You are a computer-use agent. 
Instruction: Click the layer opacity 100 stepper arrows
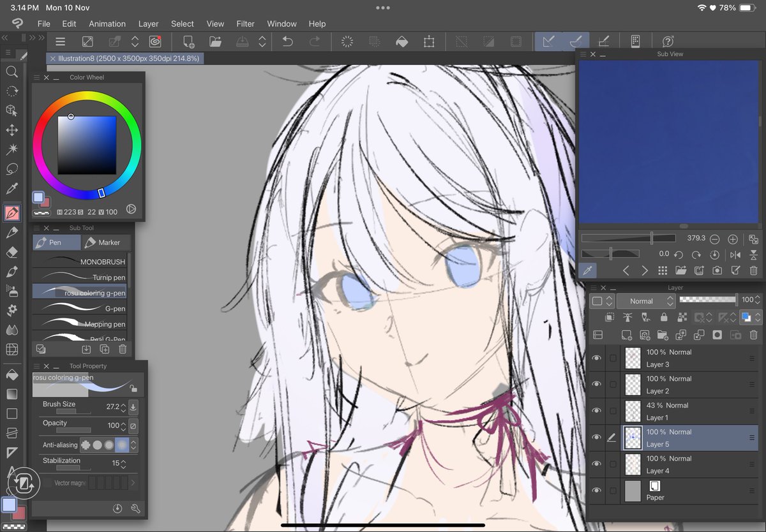(758, 300)
